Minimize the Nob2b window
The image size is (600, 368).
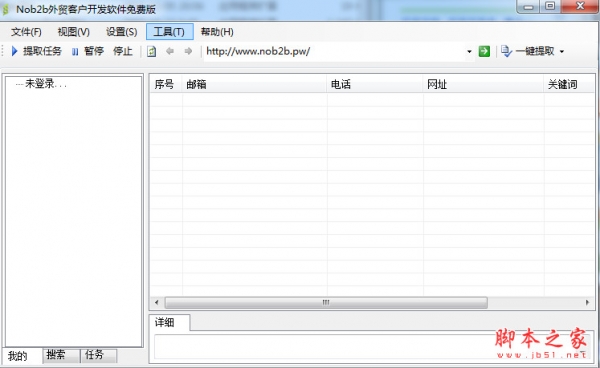pyautogui.click(x=528, y=7)
